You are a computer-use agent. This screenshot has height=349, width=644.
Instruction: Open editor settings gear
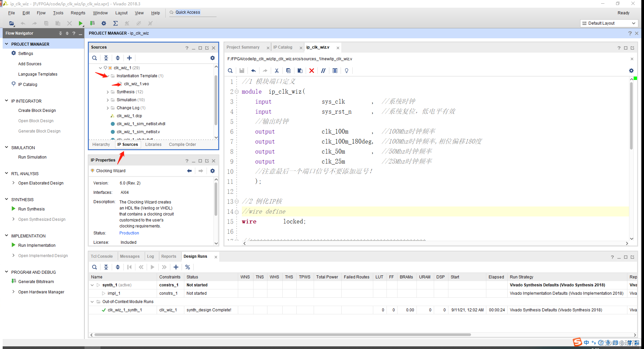[x=631, y=71]
